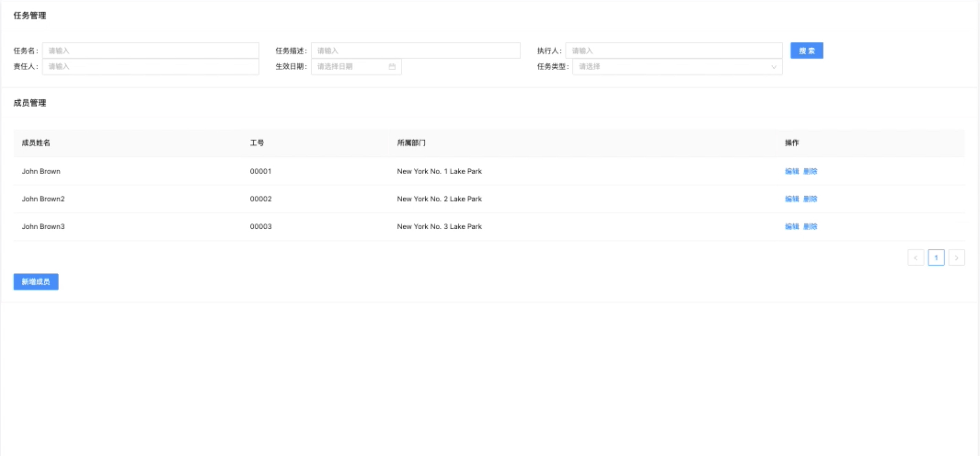980x456 pixels.
Task: Go to next page arrow in pagination
Action: point(956,258)
